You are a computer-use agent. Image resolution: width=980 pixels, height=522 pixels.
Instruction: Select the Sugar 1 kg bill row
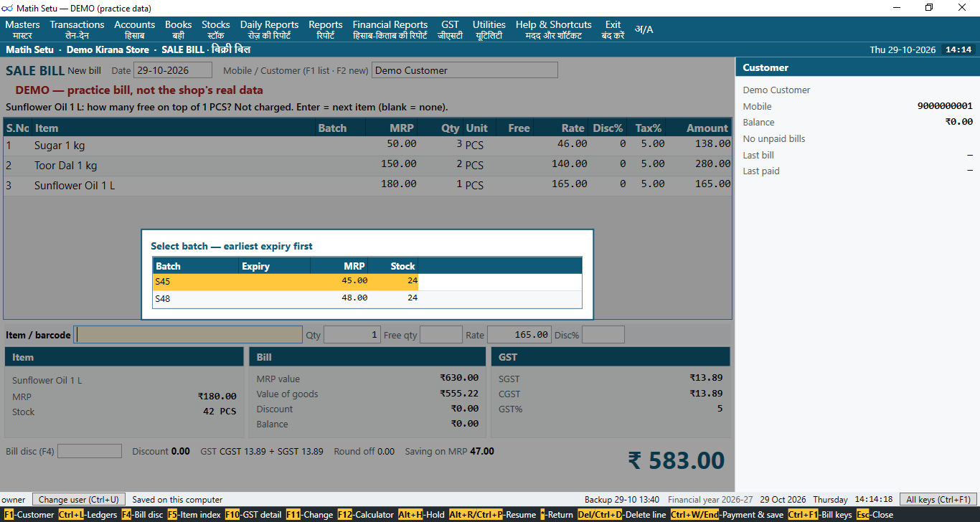(x=368, y=146)
